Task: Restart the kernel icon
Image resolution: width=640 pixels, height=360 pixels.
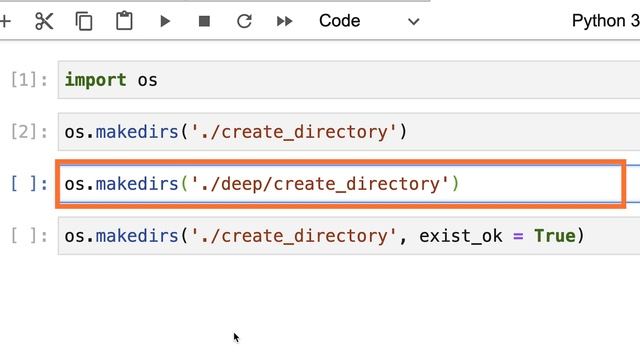Action: pos(244,21)
